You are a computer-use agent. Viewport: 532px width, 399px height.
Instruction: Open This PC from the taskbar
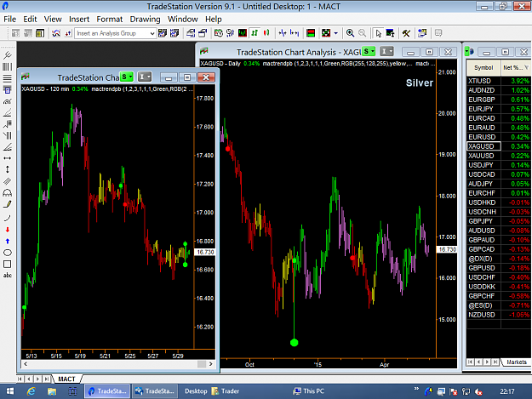pyautogui.click(x=309, y=391)
